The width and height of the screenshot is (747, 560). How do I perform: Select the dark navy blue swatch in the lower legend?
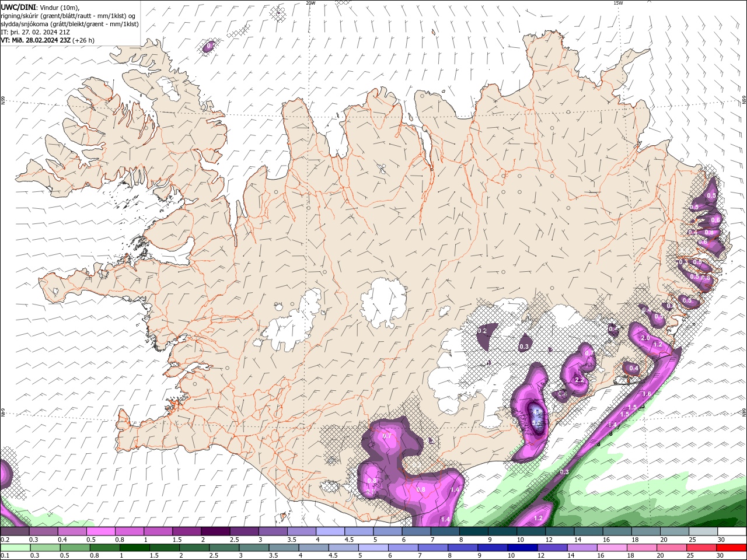(x=521, y=548)
